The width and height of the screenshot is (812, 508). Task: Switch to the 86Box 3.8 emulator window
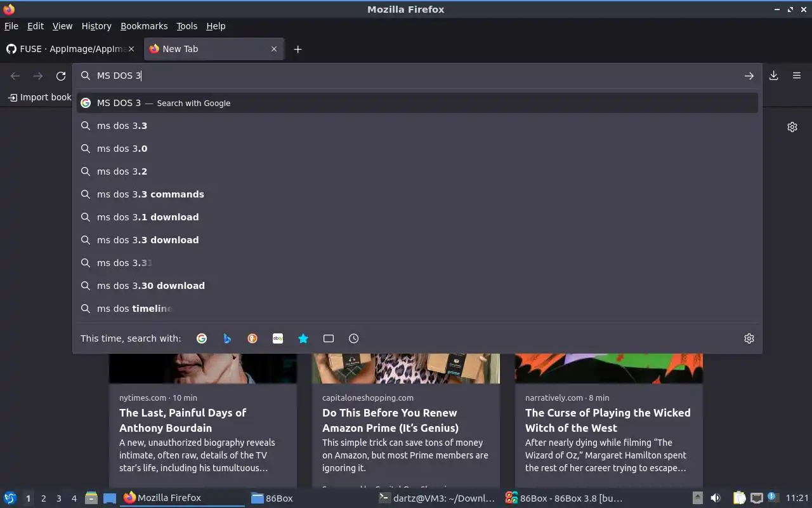(x=563, y=498)
